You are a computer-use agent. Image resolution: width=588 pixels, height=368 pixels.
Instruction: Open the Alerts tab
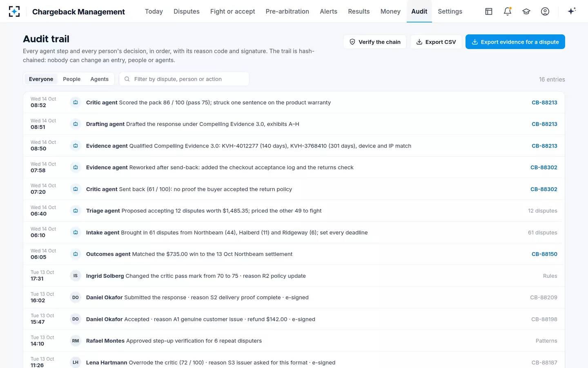click(329, 11)
